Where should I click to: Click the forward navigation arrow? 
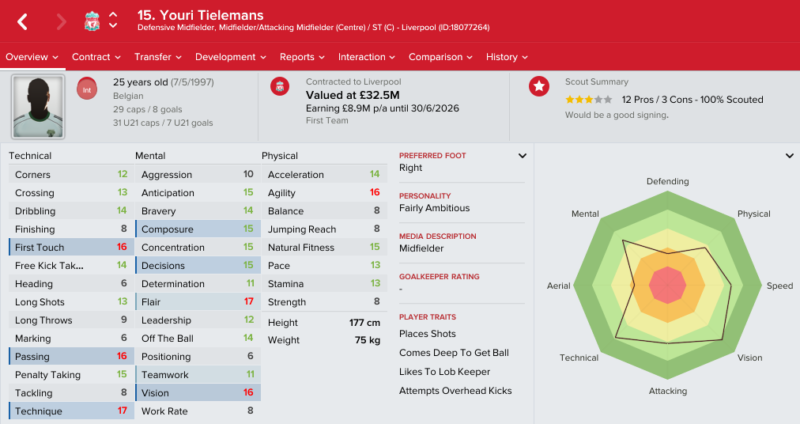click(61, 22)
